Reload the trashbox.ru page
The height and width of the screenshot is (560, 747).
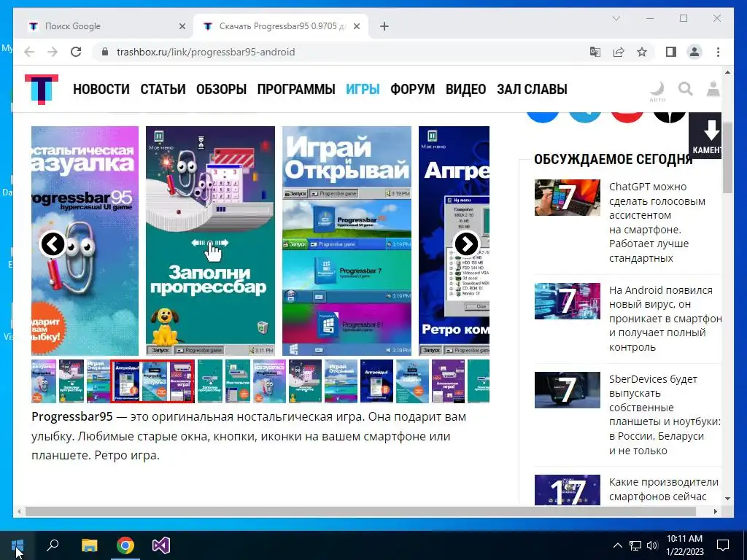(76, 52)
